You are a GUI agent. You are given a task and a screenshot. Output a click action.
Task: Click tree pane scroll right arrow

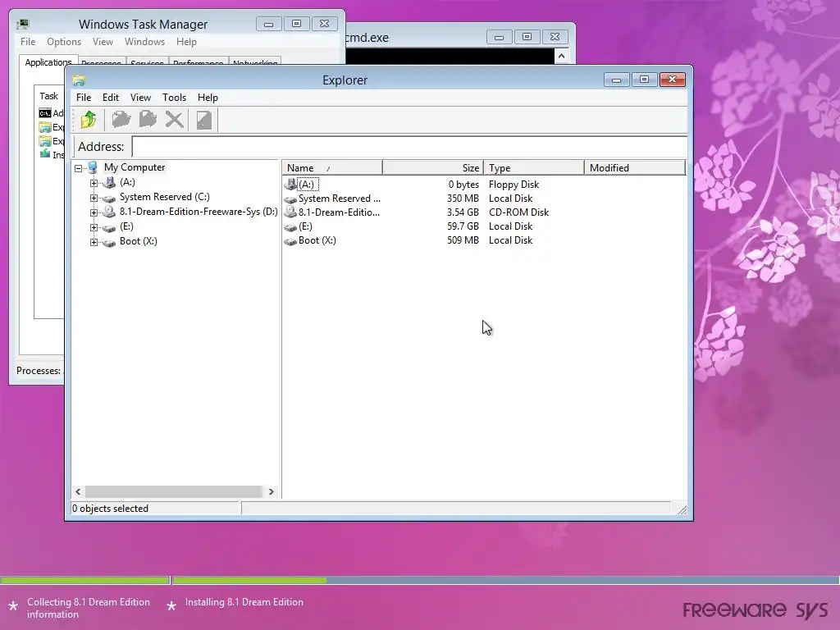[271, 492]
